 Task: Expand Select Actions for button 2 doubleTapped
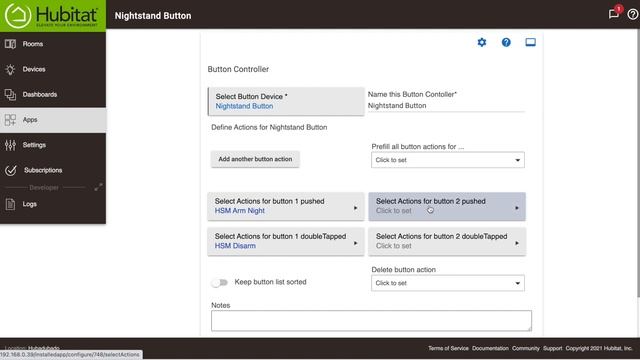pyautogui.click(x=447, y=241)
